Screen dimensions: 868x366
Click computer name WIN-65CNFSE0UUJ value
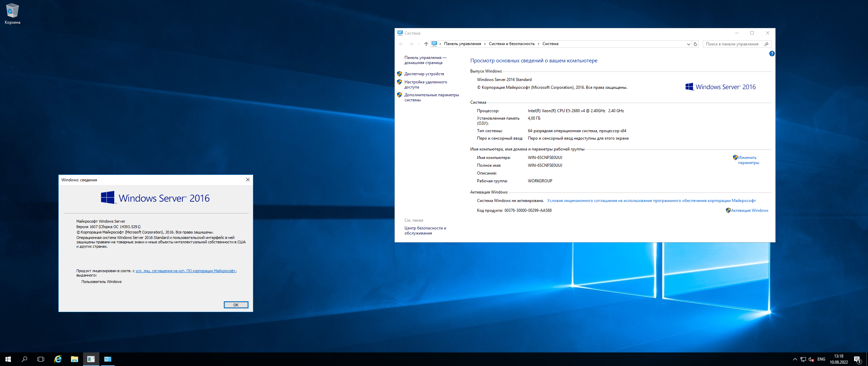545,158
